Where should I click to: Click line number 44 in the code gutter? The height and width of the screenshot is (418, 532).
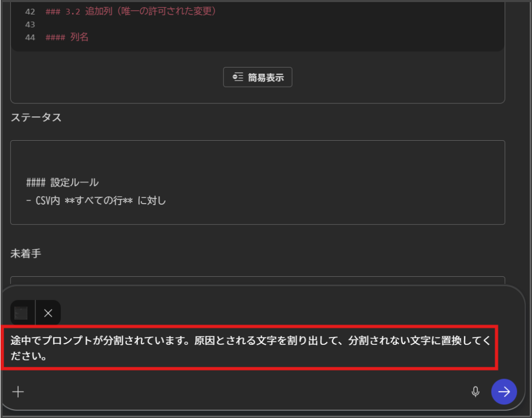tap(30, 37)
